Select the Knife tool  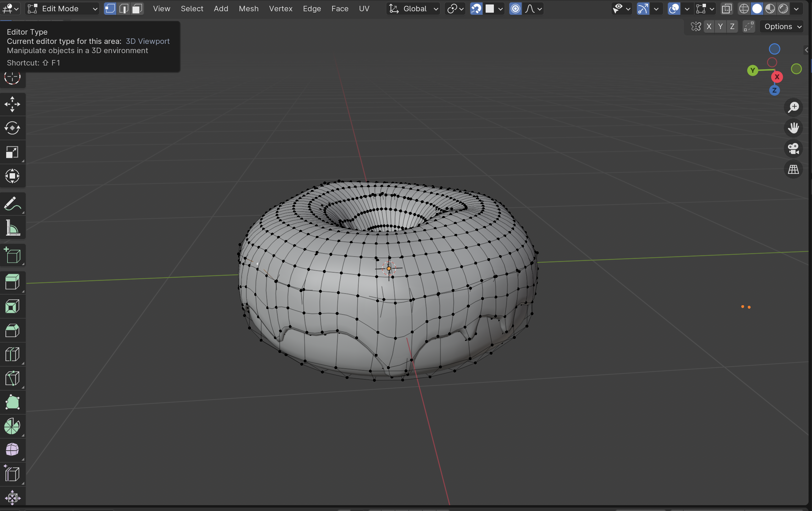12,379
